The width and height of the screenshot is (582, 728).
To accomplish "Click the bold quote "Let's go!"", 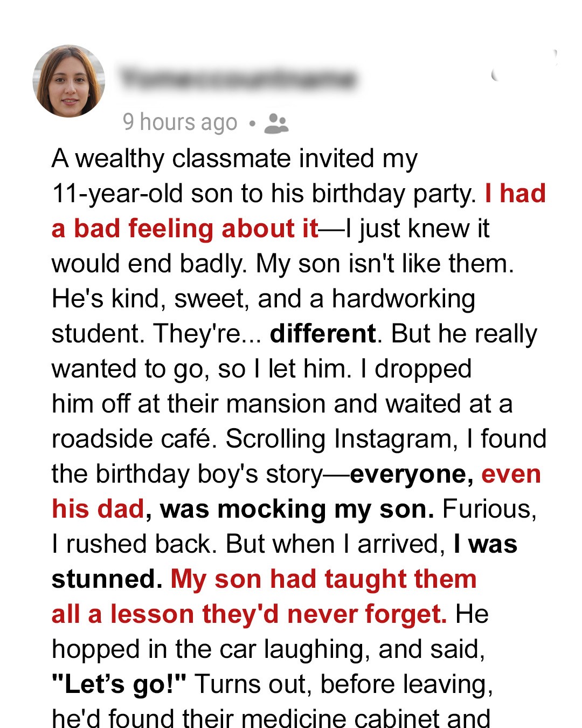I will (119, 684).
